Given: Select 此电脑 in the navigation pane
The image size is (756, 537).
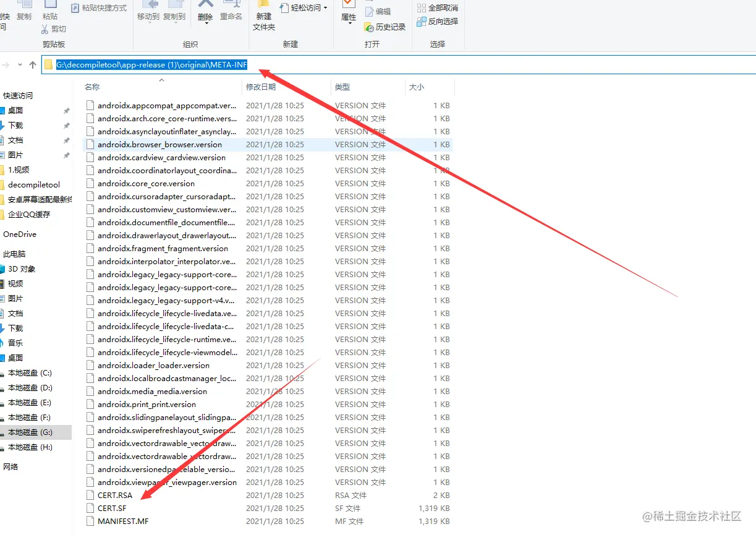Looking at the screenshot, I should [x=14, y=254].
